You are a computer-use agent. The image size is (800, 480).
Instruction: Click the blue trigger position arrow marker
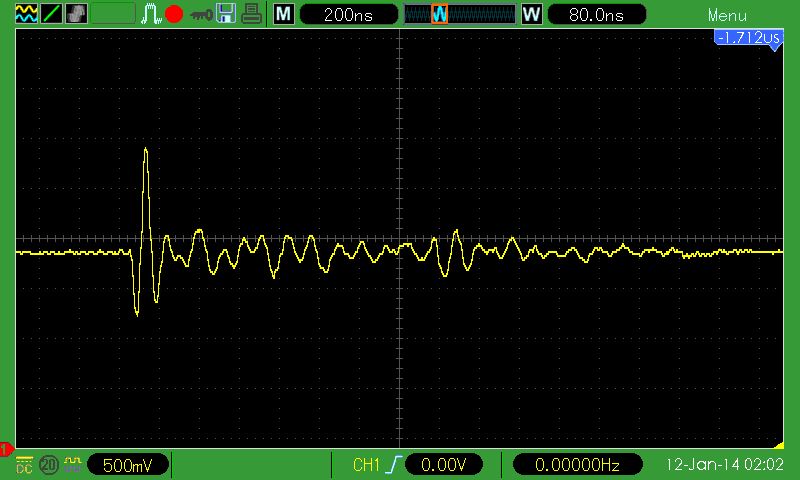click(x=775, y=47)
